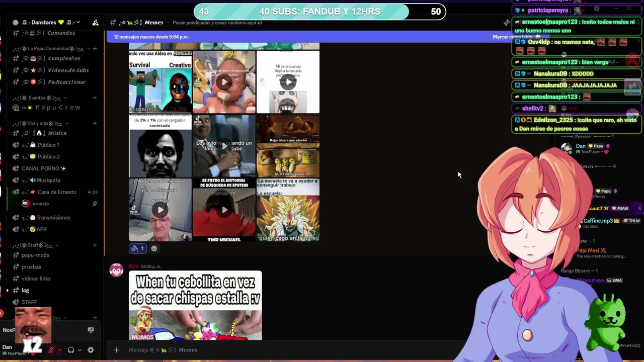This screenshot has width=644, height=362.
Task: Open the Casa de Ernesto voice channel
Action: pos(55,192)
